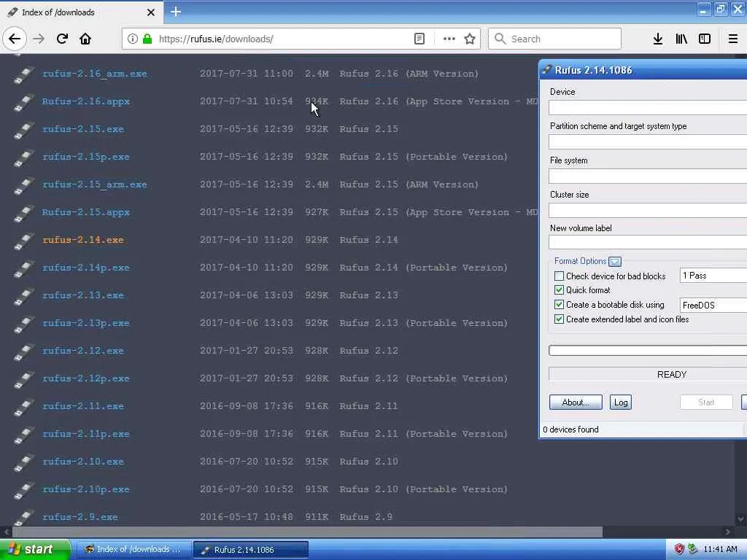Click the browser Forward arrow button
Screen dimensions: 747x560
pos(39,39)
